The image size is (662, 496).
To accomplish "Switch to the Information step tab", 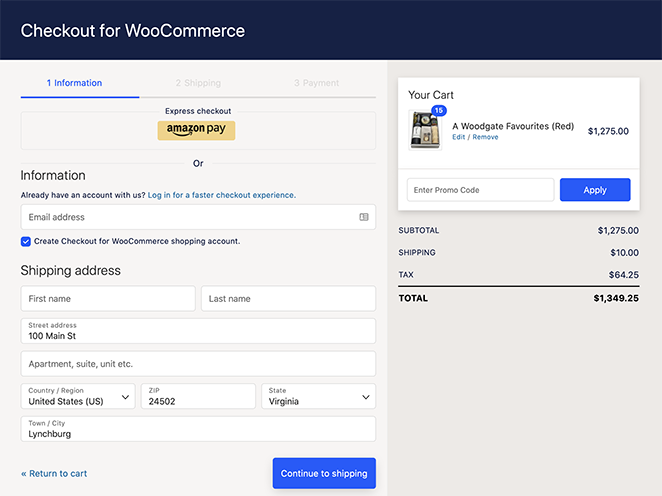I will 74,83.
